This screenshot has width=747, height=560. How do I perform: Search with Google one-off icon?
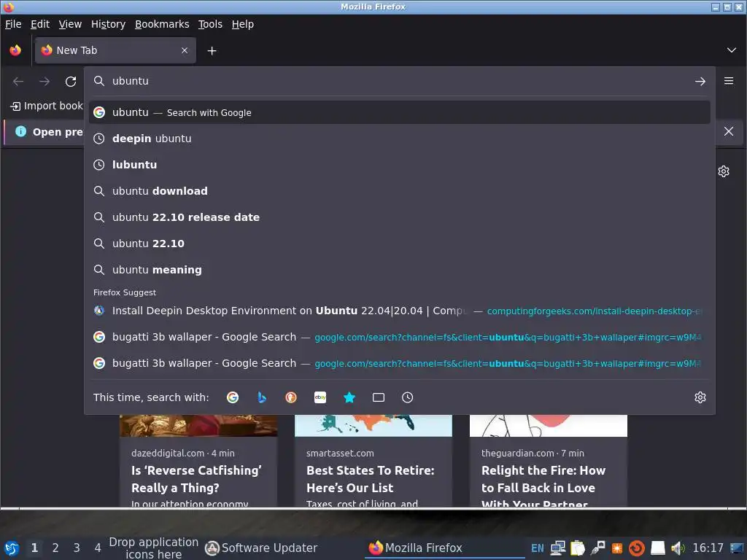click(x=233, y=397)
